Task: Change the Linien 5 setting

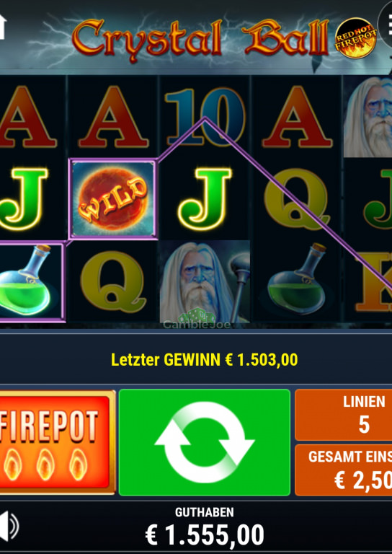Action: pos(343,414)
